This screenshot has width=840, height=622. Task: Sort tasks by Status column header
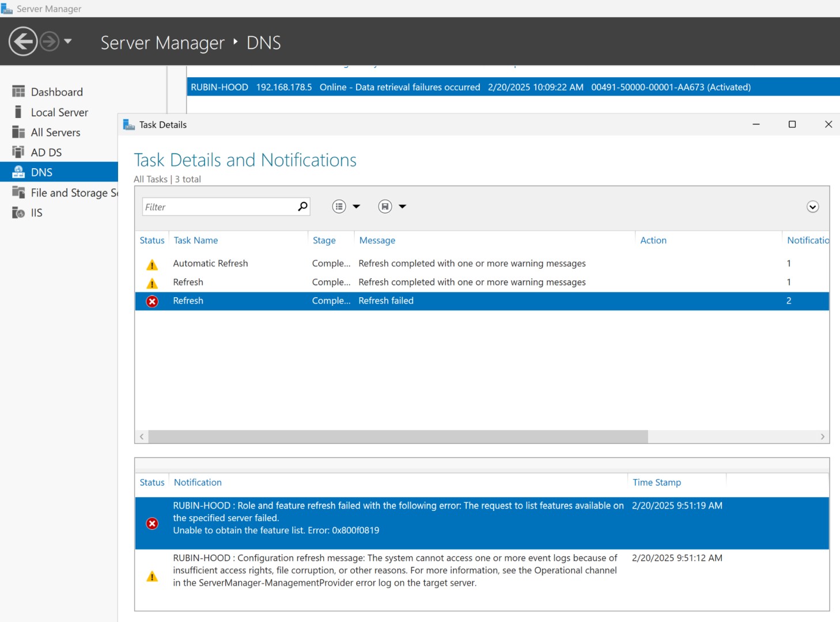coord(152,240)
